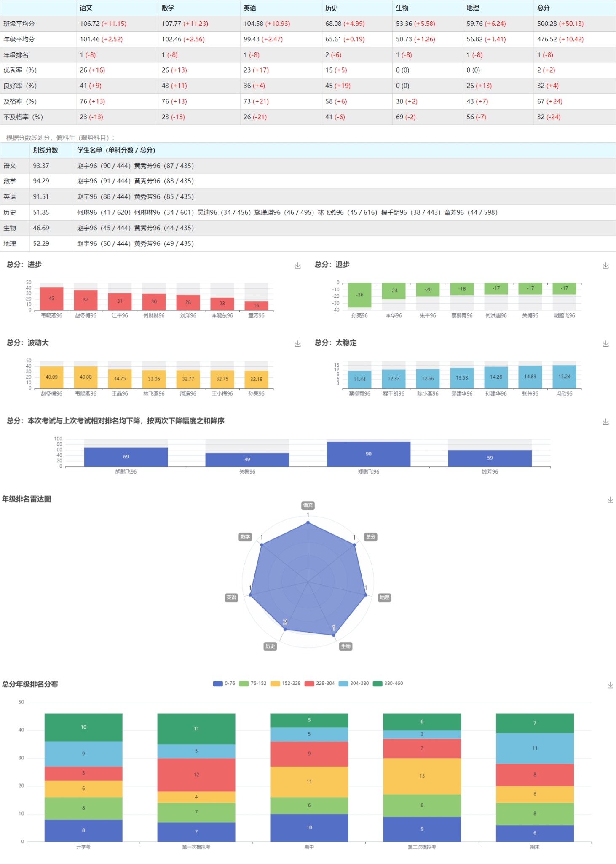616x864 pixels.
Task: Select the 韦晓燕96 bar showing 42
Action: coord(51,299)
